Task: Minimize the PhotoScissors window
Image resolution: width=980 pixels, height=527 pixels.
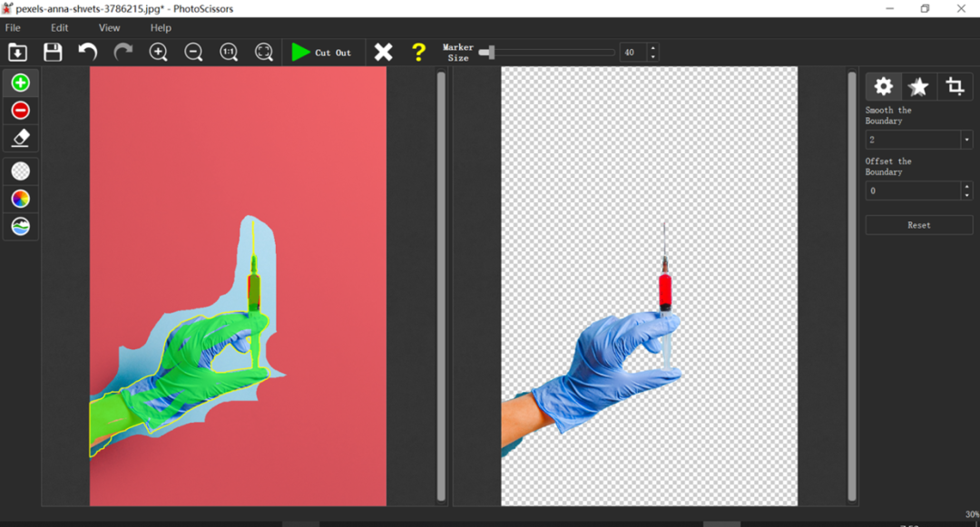Action: (x=890, y=8)
